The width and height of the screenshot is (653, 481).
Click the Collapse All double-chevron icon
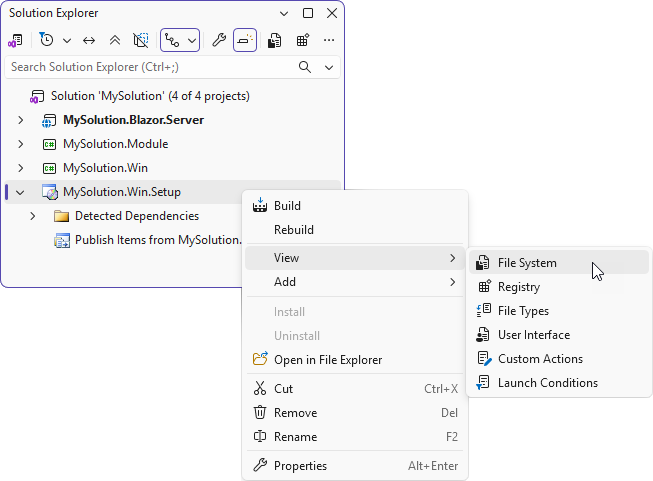click(x=115, y=40)
